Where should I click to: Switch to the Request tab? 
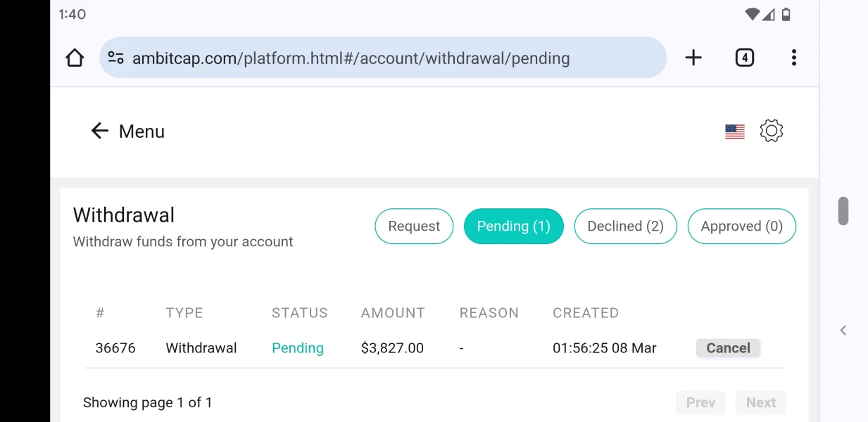pos(414,226)
